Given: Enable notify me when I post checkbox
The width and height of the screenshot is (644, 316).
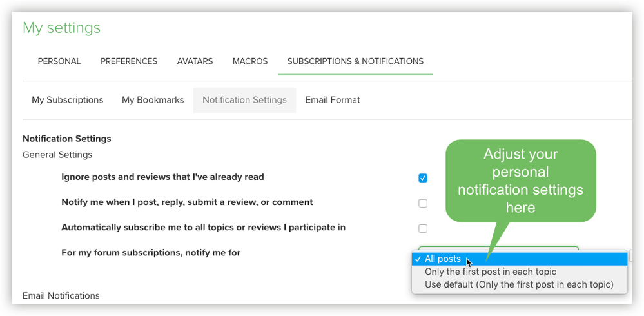Looking at the screenshot, I should pos(423,203).
